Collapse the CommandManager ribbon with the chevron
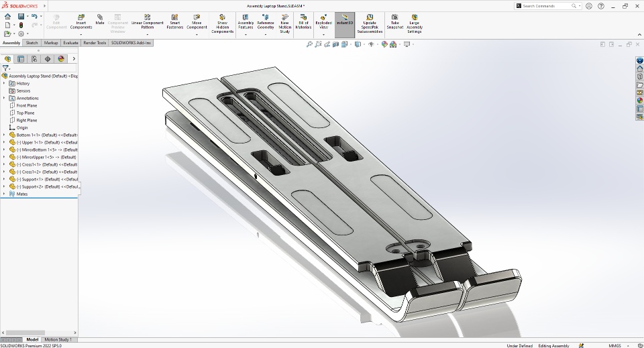Viewport: 644px width, 348px height. 639,35
